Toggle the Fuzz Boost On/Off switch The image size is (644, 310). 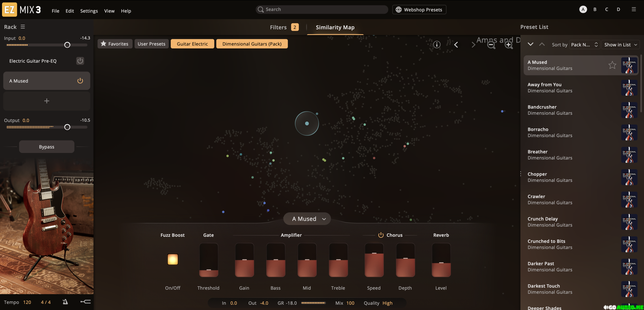173,259
